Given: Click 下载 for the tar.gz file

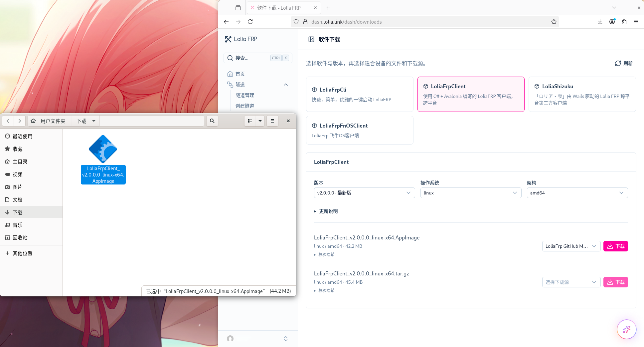Looking at the screenshot, I should pos(615,282).
